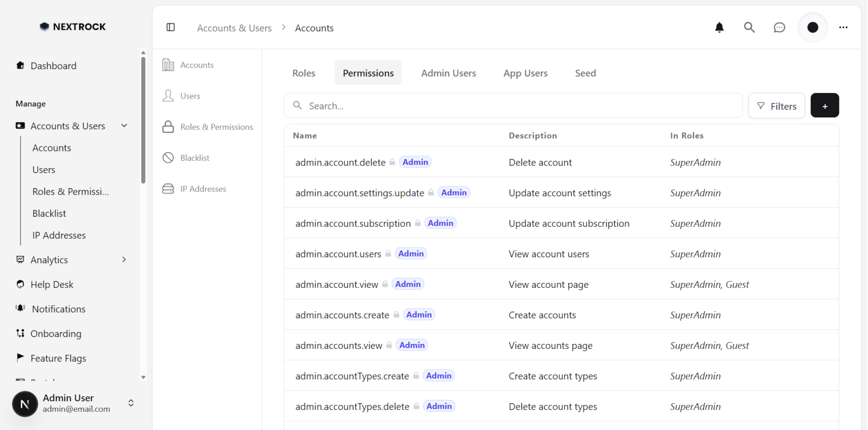Click the lock beside admin.account.view
868x430 pixels.
click(385, 284)
